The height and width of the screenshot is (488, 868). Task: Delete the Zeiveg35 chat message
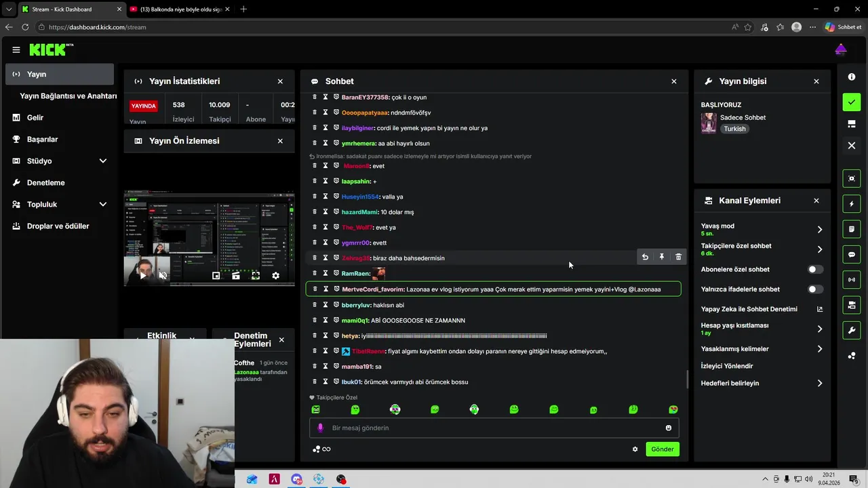678,257
